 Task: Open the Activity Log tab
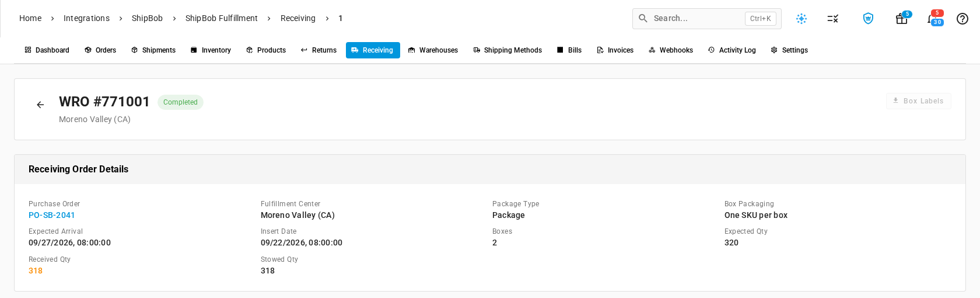[731, 50]
